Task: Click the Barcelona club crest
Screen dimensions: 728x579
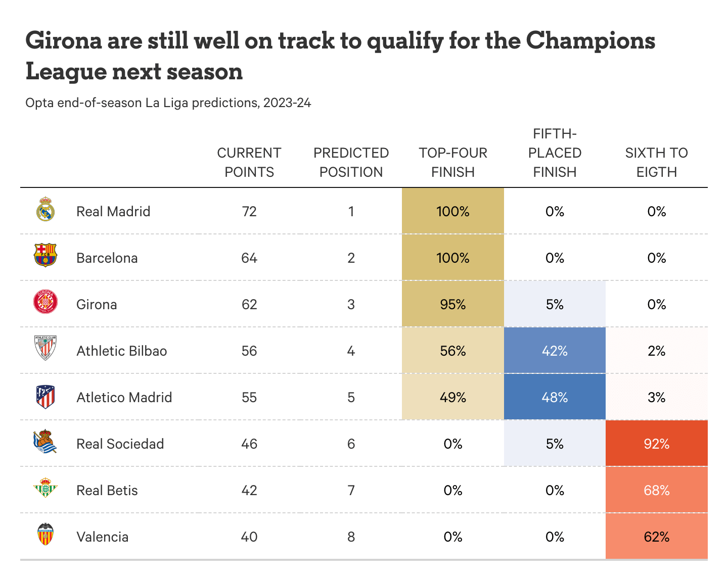Action: [x=45, y=256]
